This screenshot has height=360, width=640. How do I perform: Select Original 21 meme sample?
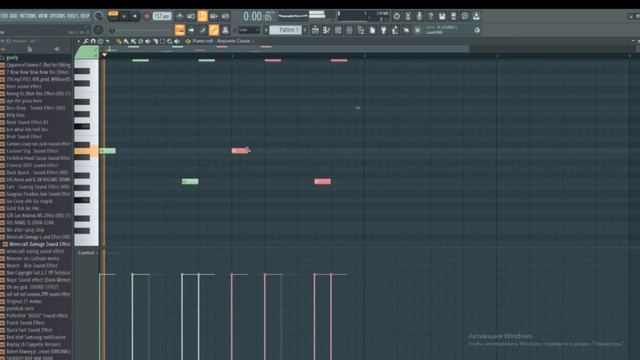pyautogui.click(x=24, y=301)
